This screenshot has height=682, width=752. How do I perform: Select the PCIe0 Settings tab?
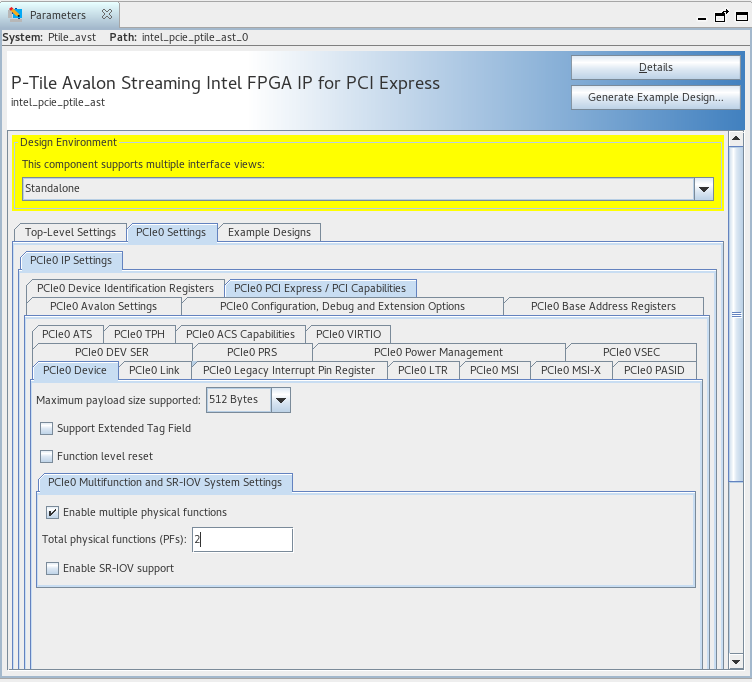(x=171, y=233)
